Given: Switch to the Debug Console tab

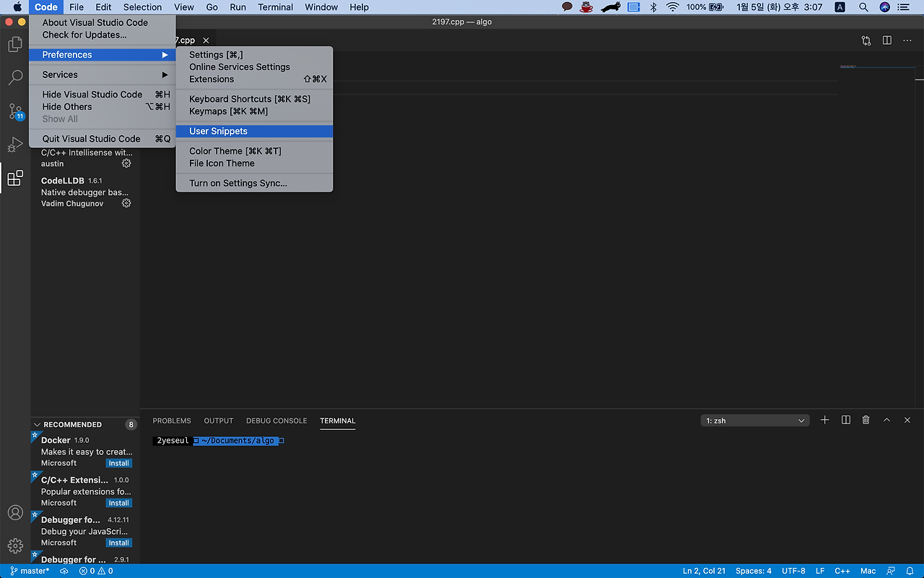Looking at the screenshot, I should pos(276,420).
